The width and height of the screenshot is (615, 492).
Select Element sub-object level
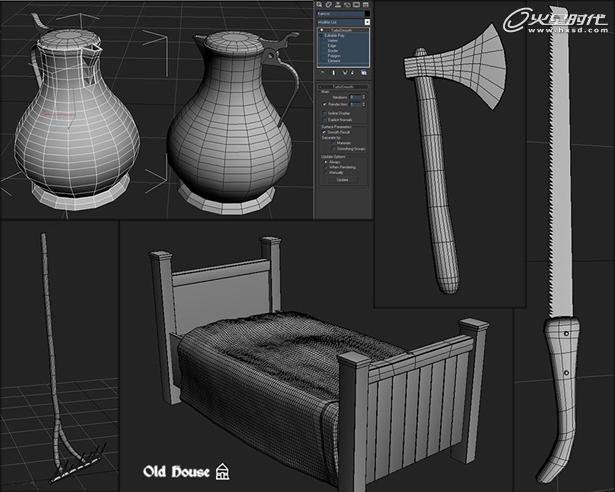pos(334,61)
